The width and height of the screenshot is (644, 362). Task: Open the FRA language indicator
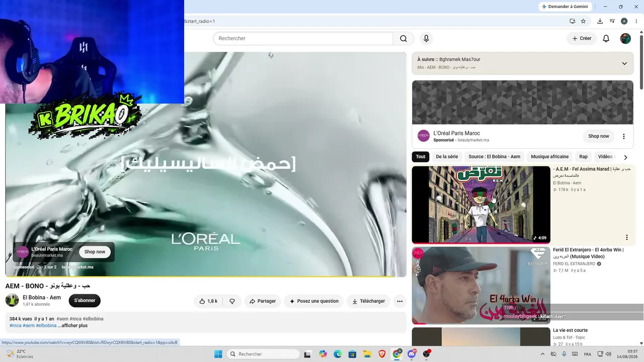[588, 354]
